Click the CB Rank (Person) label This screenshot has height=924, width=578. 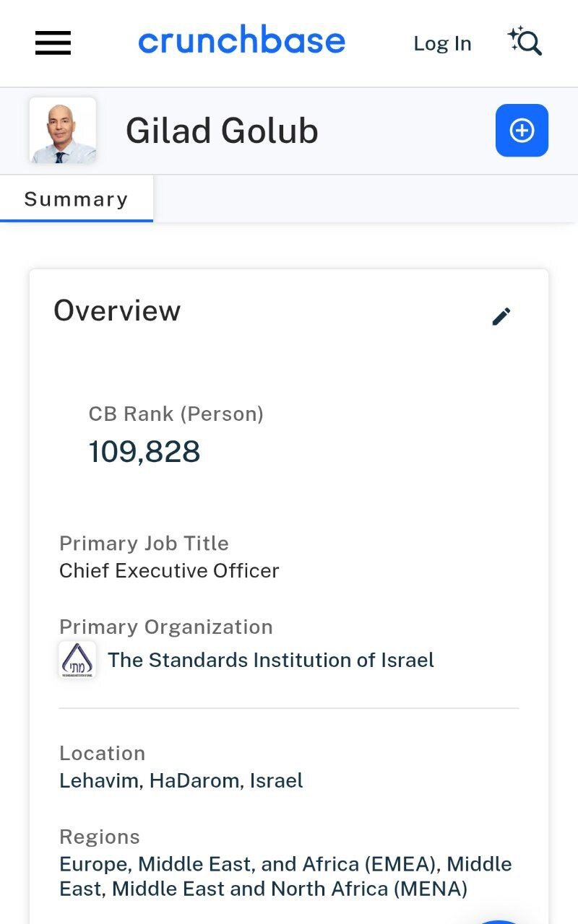pyautogui.click(x=176, y=414)
